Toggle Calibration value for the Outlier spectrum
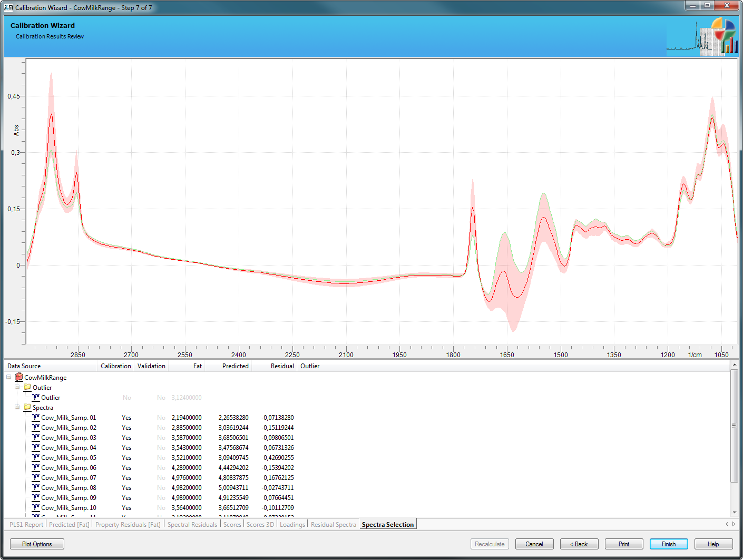The width and height of the screenshot is (743, 560). (x=126, y=398)
